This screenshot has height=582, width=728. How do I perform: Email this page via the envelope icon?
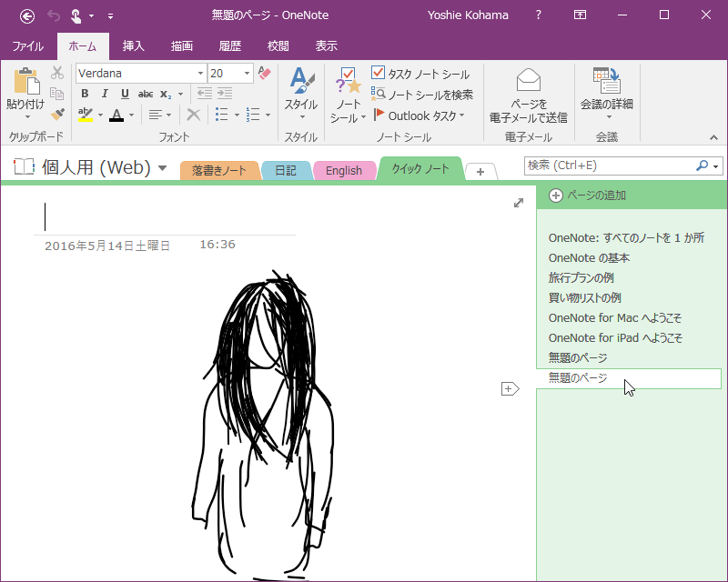pos(528,81)
